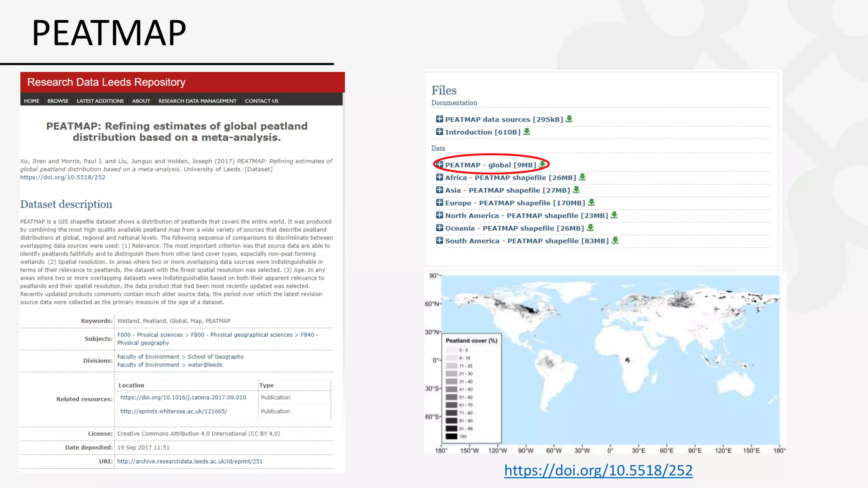Select the 0 - 5 legend swatch

click(x=451, y=350)
